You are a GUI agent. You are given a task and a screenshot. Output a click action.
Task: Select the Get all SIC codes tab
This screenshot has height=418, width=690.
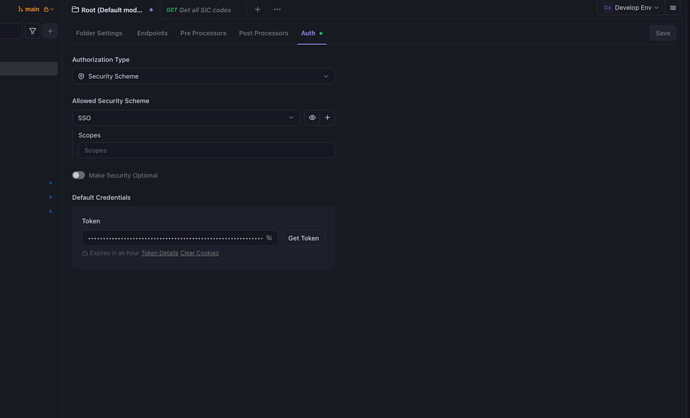click(199, 10)
